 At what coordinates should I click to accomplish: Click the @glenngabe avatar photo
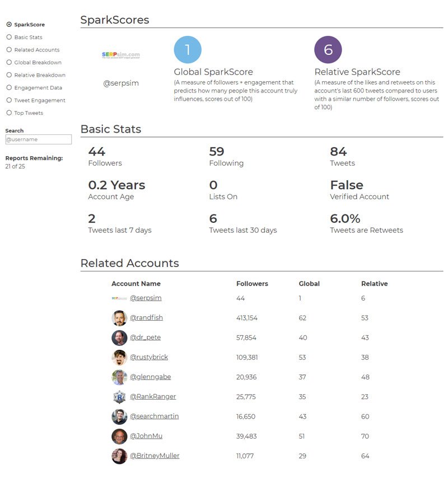[x=119, y=377]
